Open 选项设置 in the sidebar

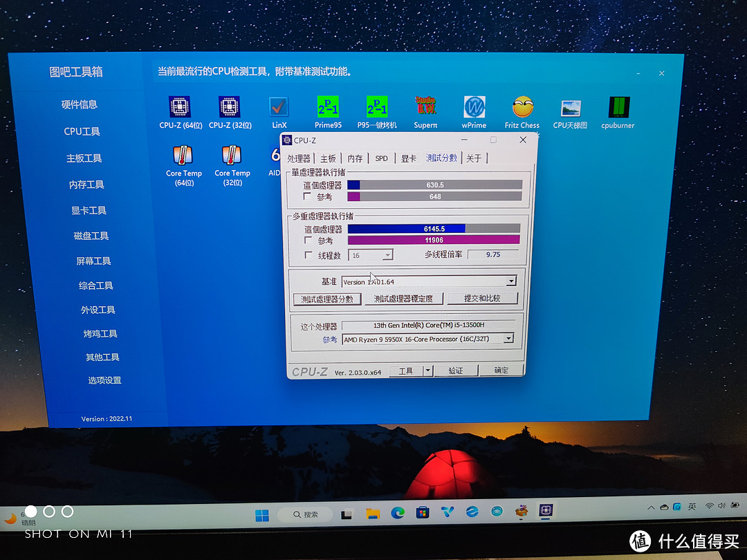click(105, 380)
